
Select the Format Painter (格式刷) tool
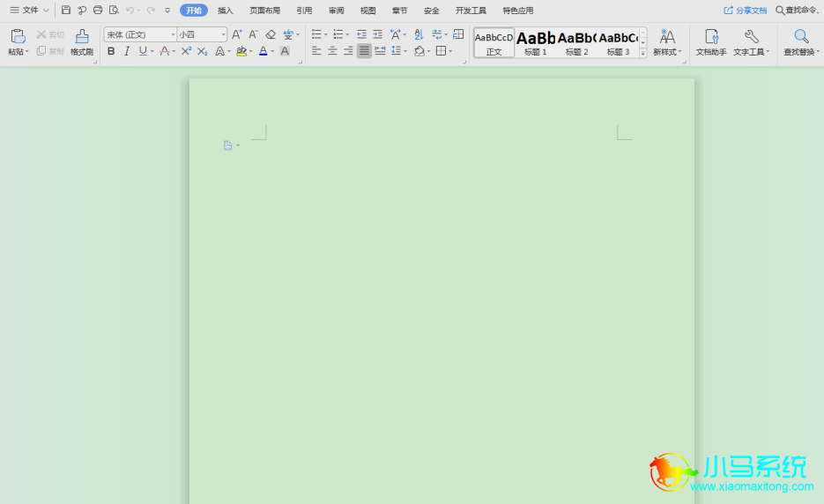[82, 42]
